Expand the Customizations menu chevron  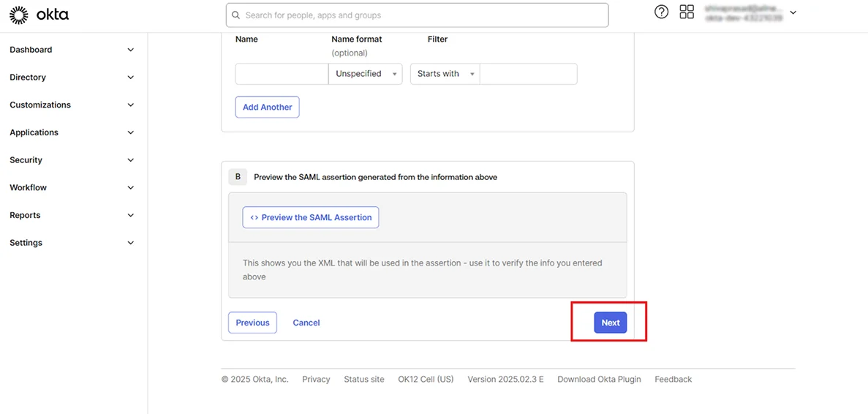point(131,105)
